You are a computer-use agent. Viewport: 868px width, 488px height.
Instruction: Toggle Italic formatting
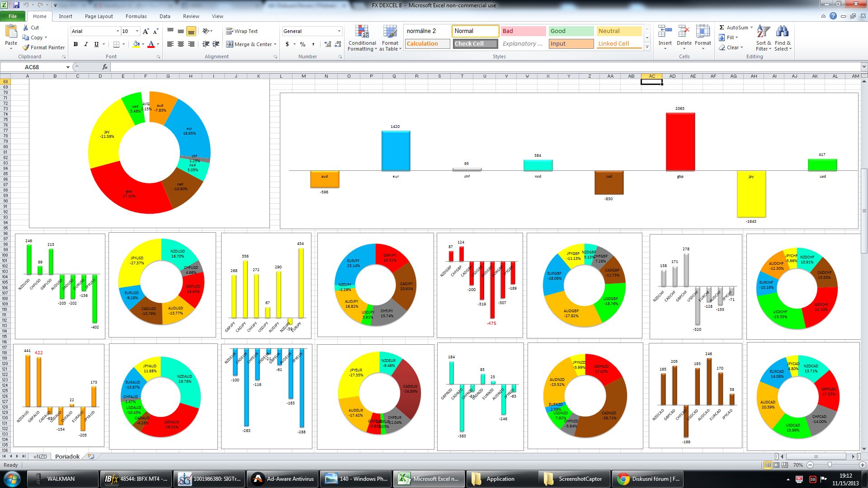point(86,44)
